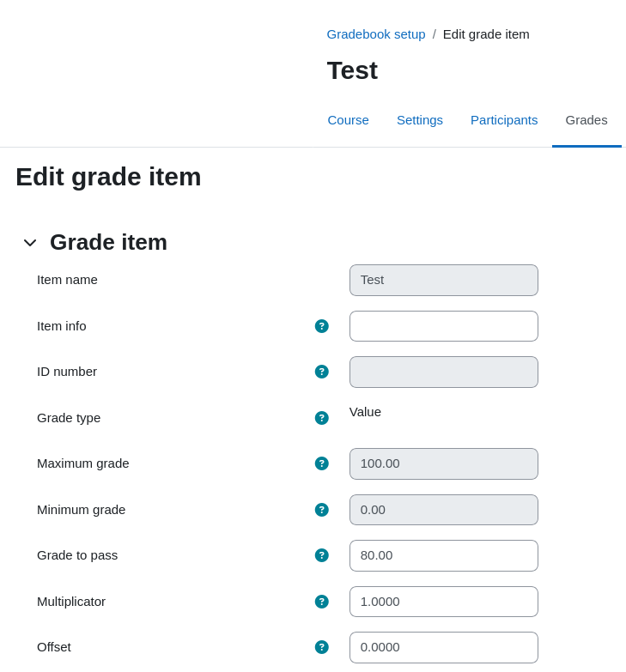Click the Maximum grade field
The image size is (626, 672).
[x=444, y=463]
